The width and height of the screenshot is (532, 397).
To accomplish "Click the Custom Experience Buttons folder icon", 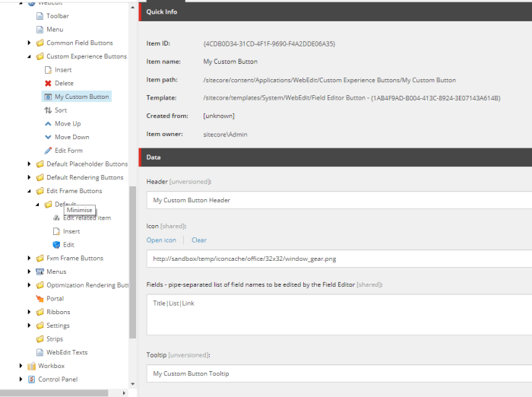I will (40, 56).
